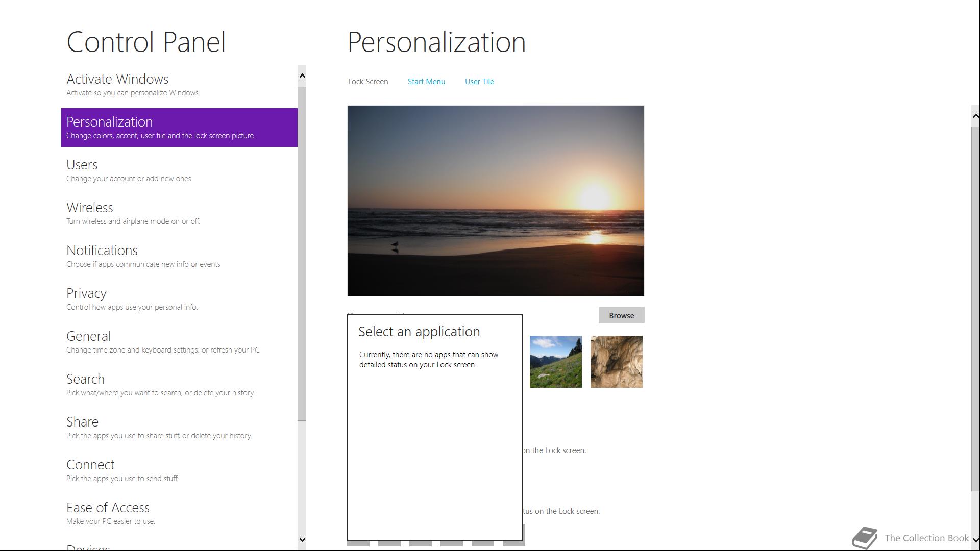
Task: Switch to the User Tile tab
Action: coord(479,82)
